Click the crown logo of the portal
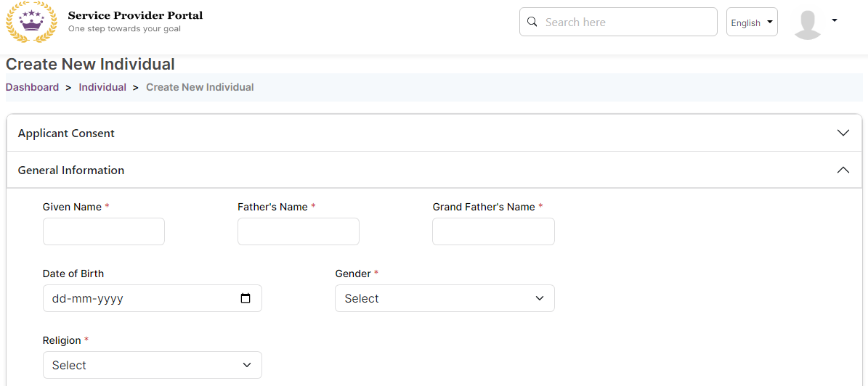This screenshot has width=868, height=386. pyautogui.click(x=31, y=22)
